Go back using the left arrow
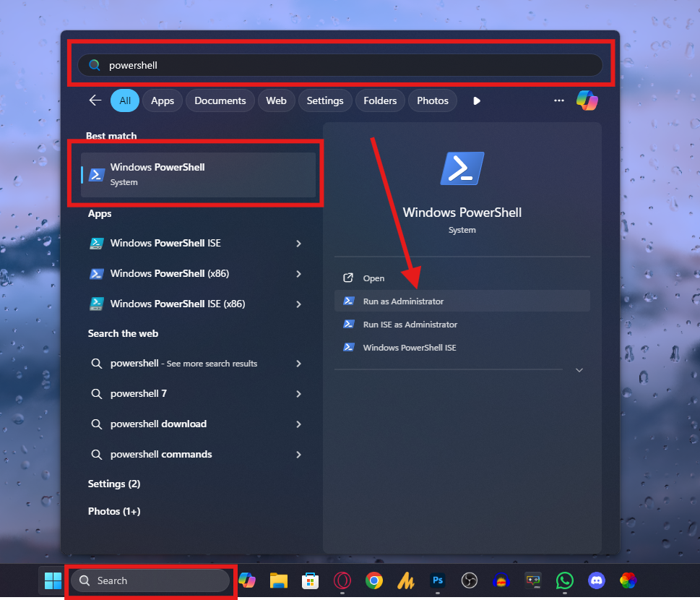 click(95, 100)
